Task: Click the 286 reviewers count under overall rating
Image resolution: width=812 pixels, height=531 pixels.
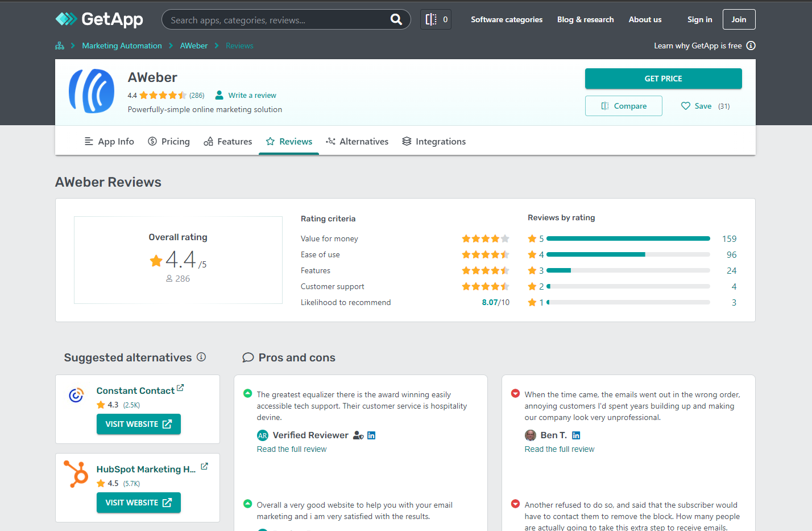Action: tap(178, 278)
